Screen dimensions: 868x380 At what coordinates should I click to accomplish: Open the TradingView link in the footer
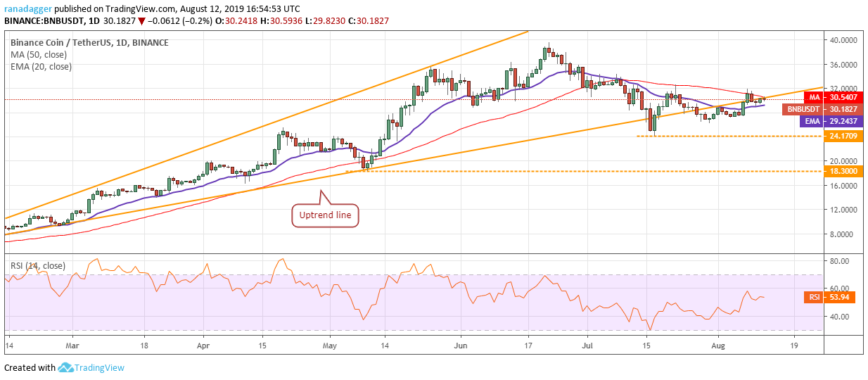(101, 367)
